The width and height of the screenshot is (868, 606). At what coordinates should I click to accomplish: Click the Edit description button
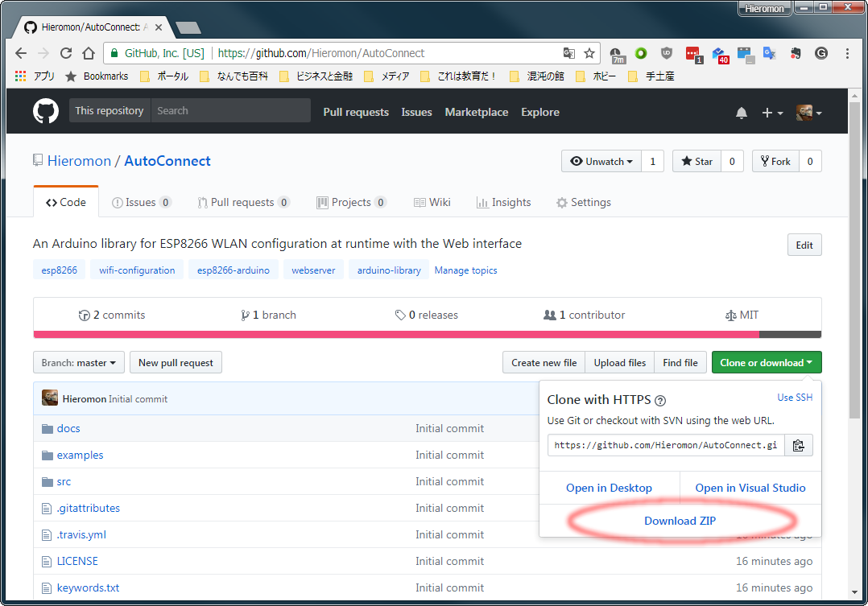coord(804,245)
